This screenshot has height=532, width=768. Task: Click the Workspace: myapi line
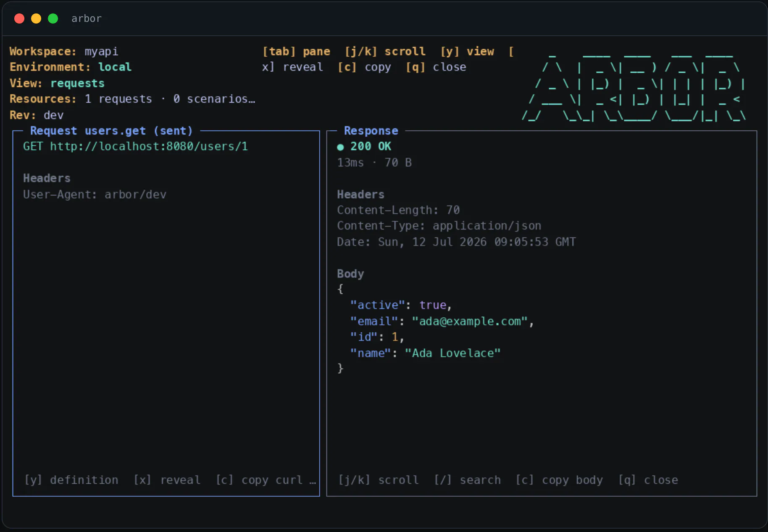[x=64, y=51]
